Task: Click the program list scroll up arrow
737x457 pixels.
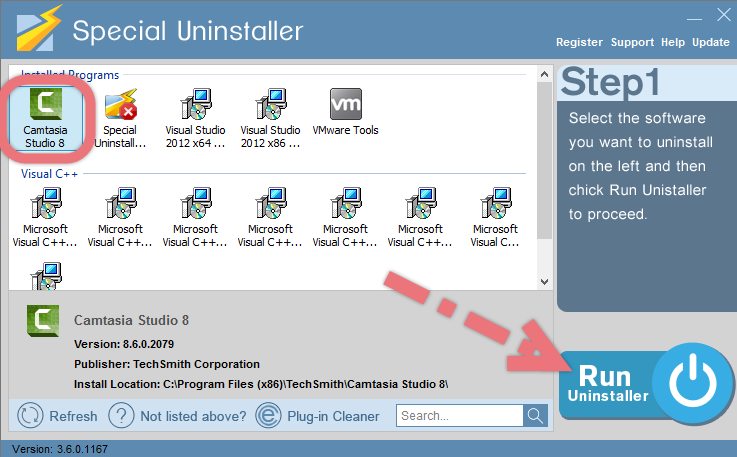Action: (x=544, y=74)
